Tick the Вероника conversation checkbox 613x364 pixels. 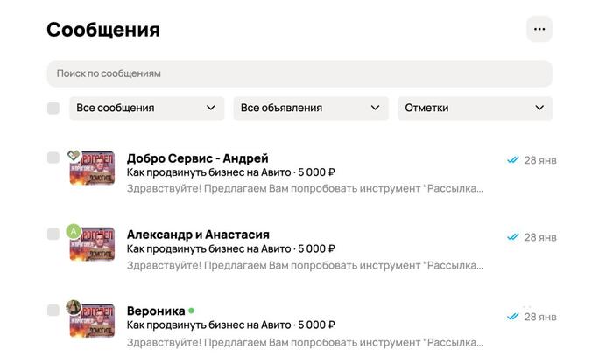coord(53,311)
